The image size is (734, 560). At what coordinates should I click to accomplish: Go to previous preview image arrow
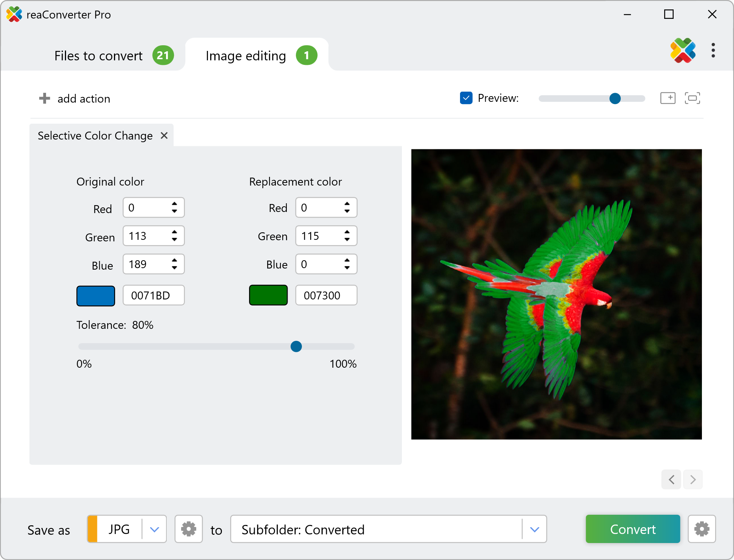click(x=671, y=479)
